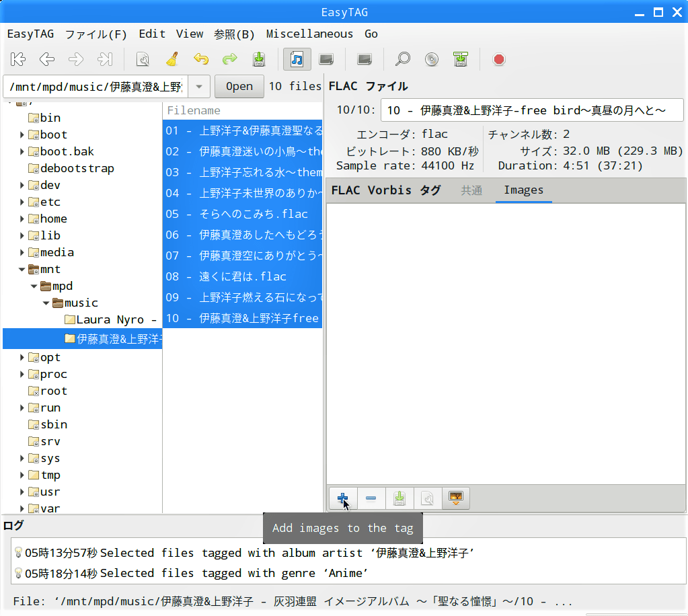Expand the media folder
Viewport: 688px width, 616px height.
[22, 252]
